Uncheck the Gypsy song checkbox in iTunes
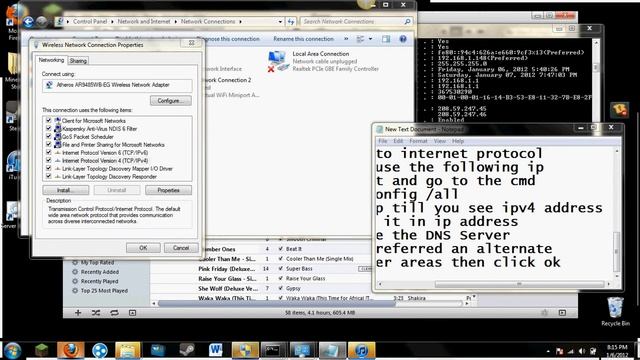Image resolution: width=640 pixels, height=360 pixels. pyautogui.click(x=280, y=288)
